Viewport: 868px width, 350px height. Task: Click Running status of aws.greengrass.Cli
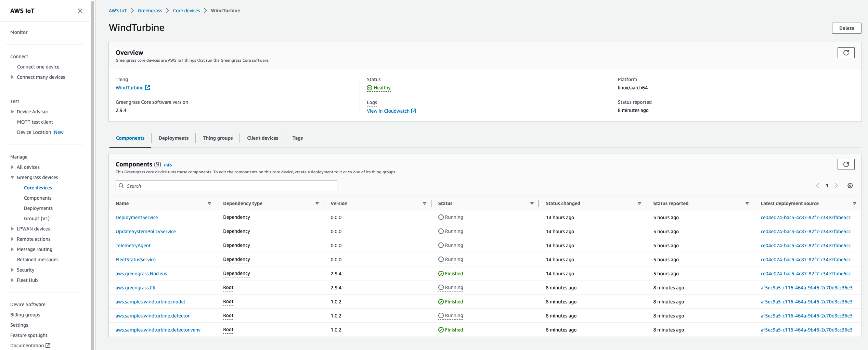click(x=451, y=287)
